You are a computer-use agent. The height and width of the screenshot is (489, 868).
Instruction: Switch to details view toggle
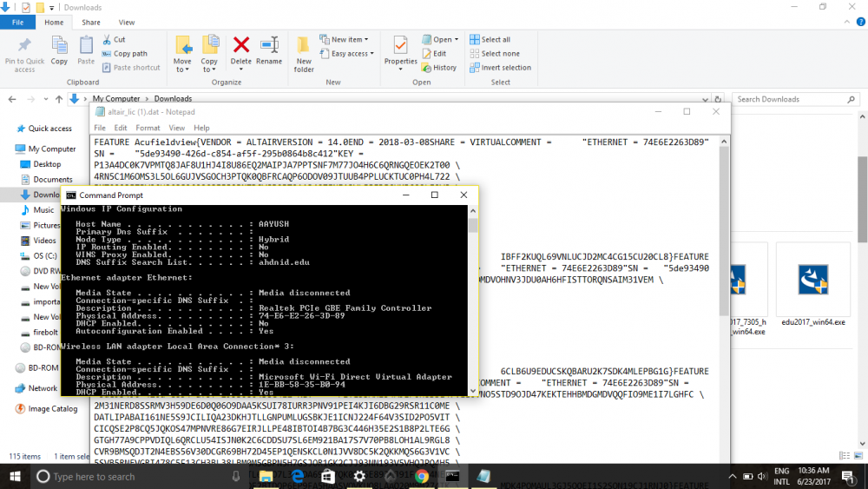(845, 456)
